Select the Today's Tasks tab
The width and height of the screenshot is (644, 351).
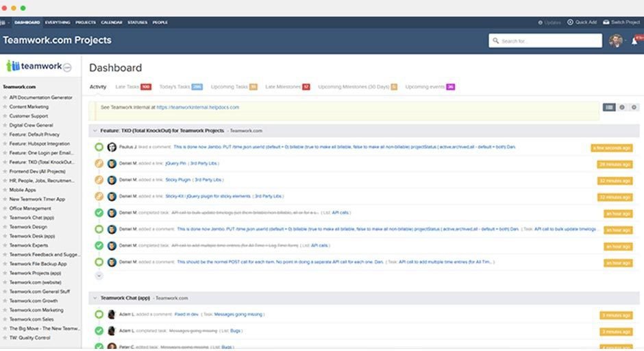pos(181,87)
